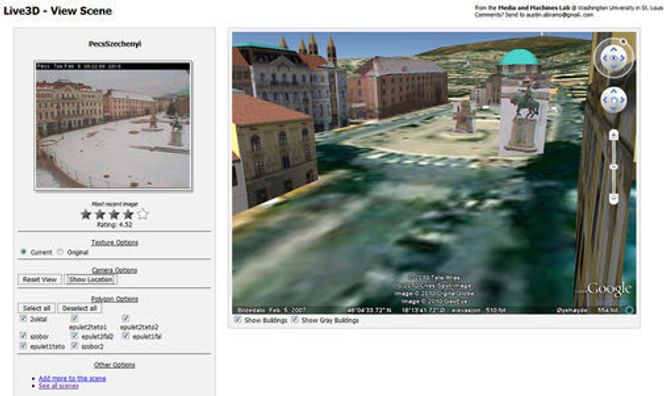
Task: Open the See all scenes link
Action: pyautogui.click(x=58, y=386)
